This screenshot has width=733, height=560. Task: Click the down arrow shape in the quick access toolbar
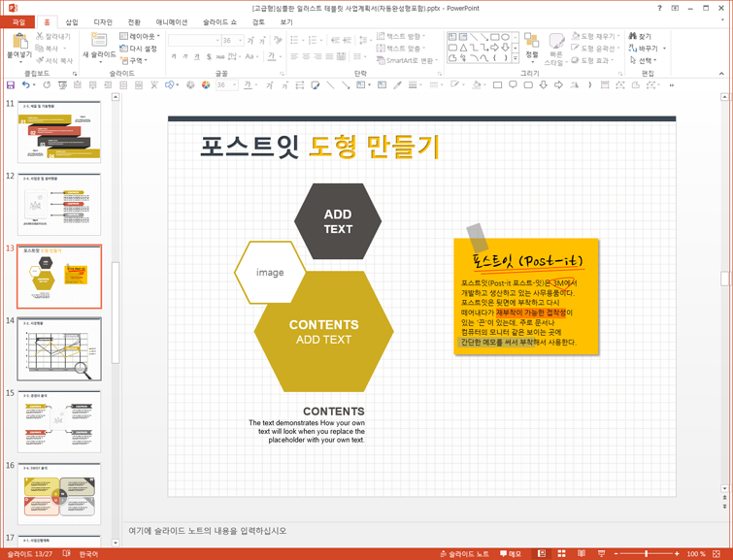(x=544, y=85)
